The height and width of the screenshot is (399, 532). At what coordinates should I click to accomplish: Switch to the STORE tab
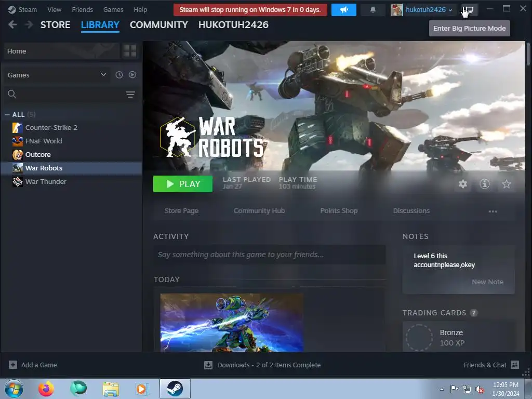[55, 25]
